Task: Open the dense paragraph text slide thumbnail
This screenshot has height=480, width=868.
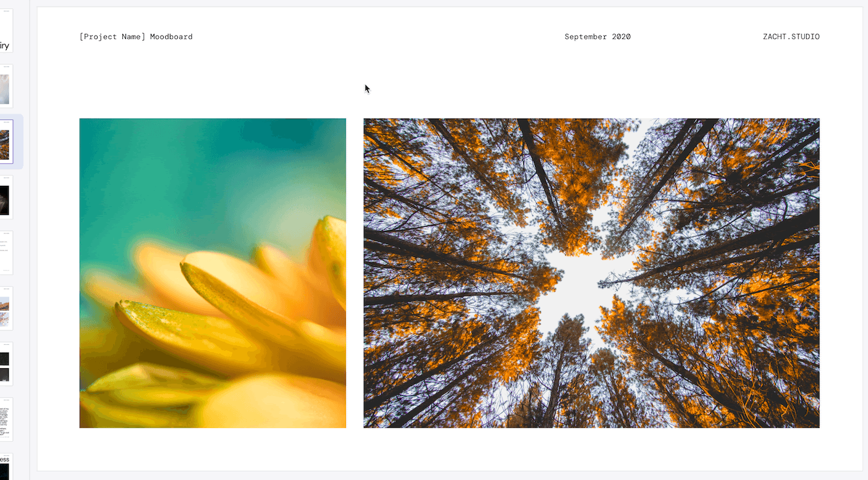Action: (6, 419)
